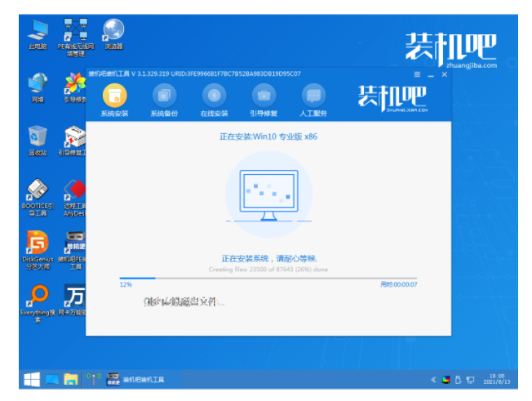The image size is (532, 401).
Task: Click the taskbar clock and date
Action: click(497, 379)
